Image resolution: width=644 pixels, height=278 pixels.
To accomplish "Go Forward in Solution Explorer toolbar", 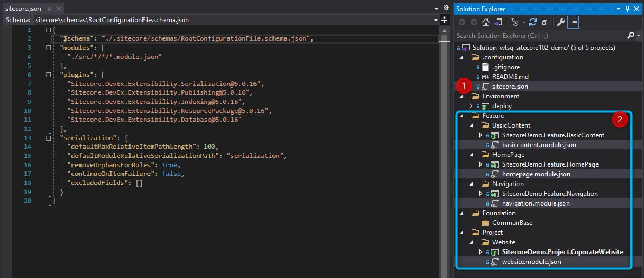I will (x=473, y=23).
